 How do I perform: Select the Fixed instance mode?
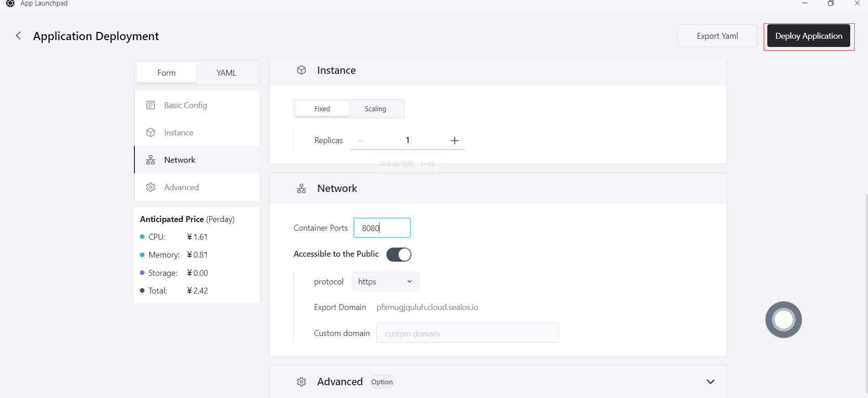point(322,109)
